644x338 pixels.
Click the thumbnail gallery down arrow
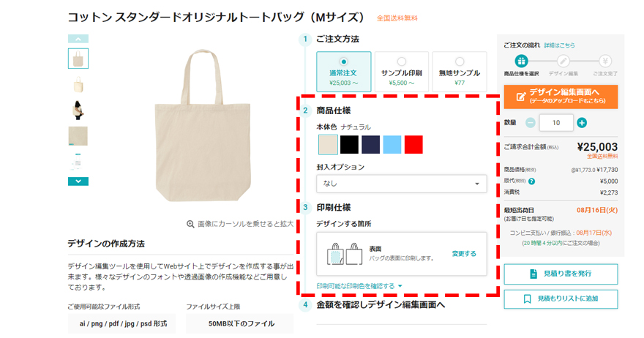click(78, 181)
